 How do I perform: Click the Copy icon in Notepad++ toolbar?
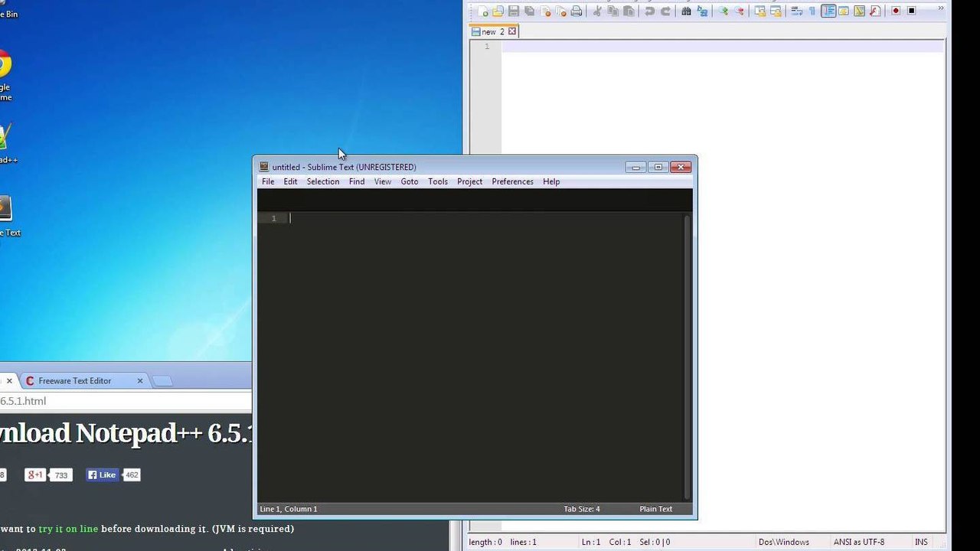[612, 11]
